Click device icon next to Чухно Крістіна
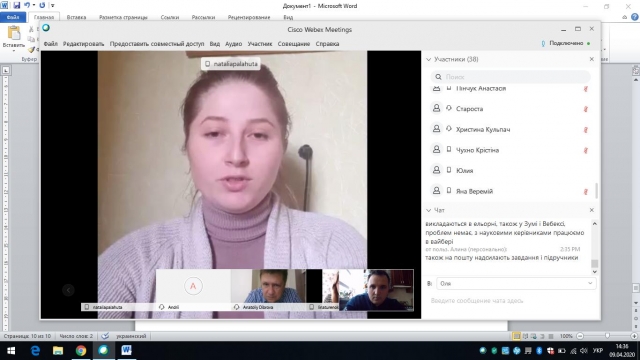The height and width of the screenshot is (360, 640). point(449,149)
